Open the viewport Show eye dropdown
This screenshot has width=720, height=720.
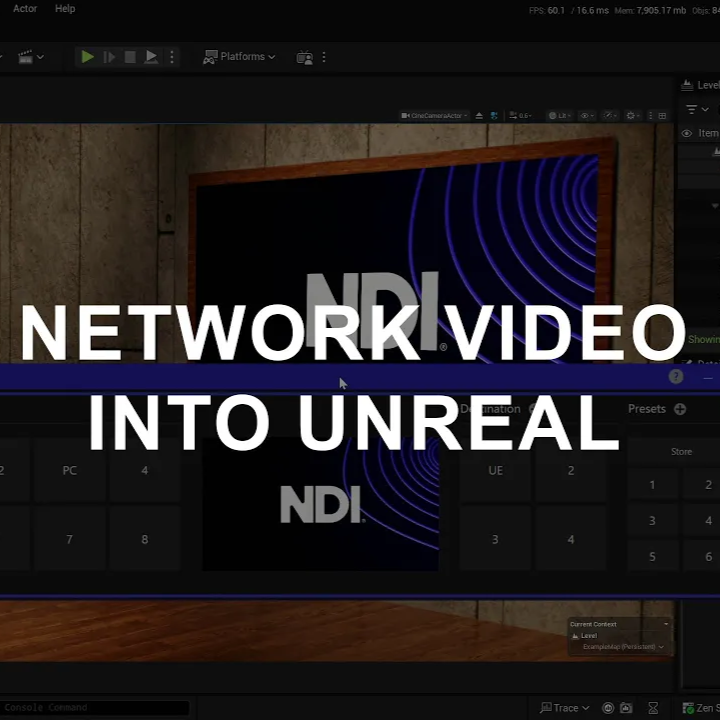[x=587, y=116]
